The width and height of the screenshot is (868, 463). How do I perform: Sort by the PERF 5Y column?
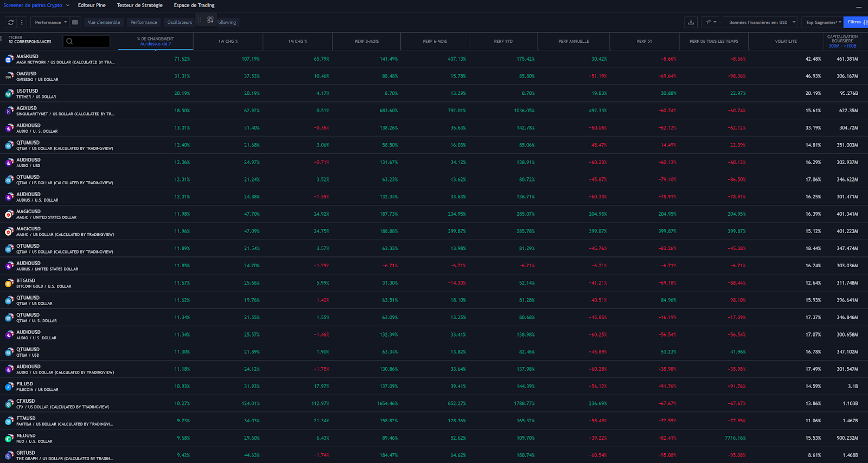[x=644, y=41]
